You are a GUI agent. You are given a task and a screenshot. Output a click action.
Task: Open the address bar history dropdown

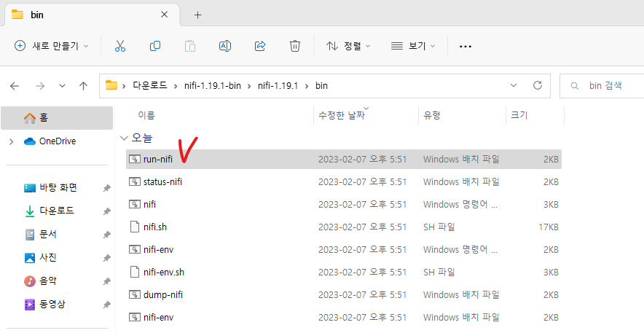tap(514, 85)
